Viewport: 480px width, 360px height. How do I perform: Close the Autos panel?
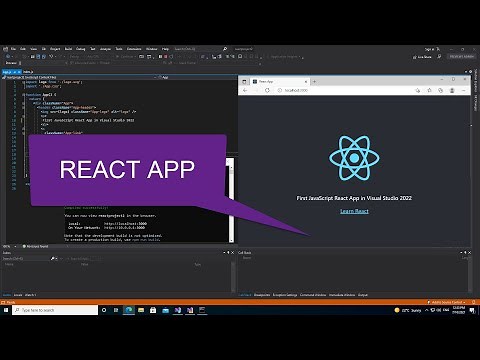(x=233, y=253)
